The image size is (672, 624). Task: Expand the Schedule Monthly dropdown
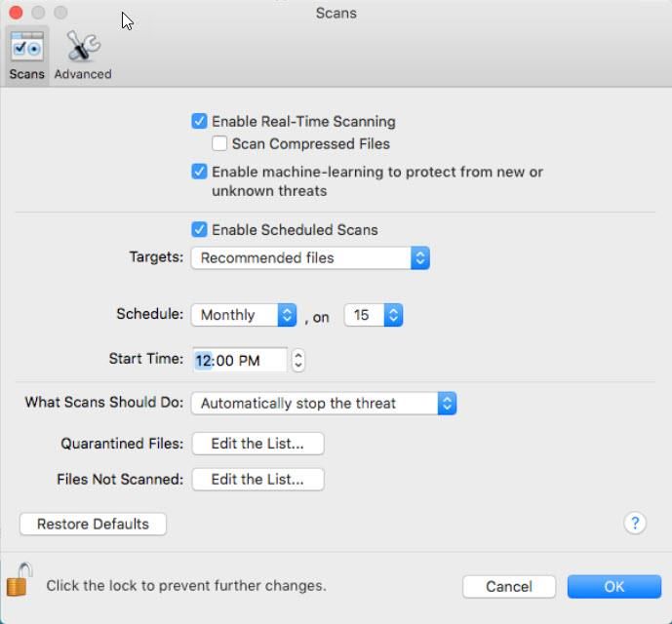tap(244, 315)
